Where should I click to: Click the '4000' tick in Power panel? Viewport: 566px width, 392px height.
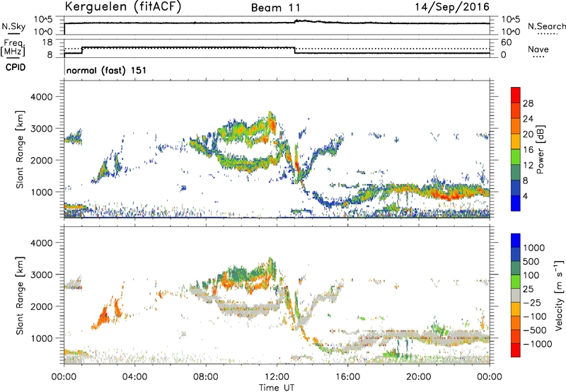(x=42, y=97)
